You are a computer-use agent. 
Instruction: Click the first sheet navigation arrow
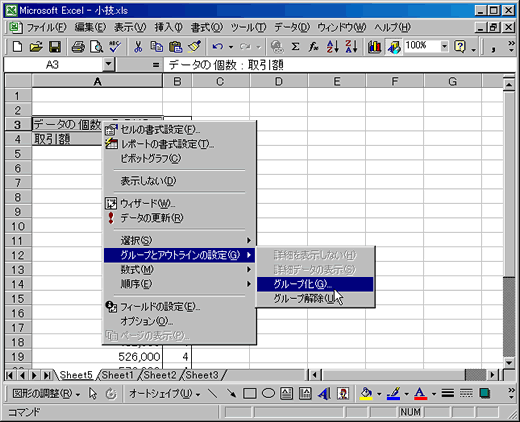coord(10,375)
